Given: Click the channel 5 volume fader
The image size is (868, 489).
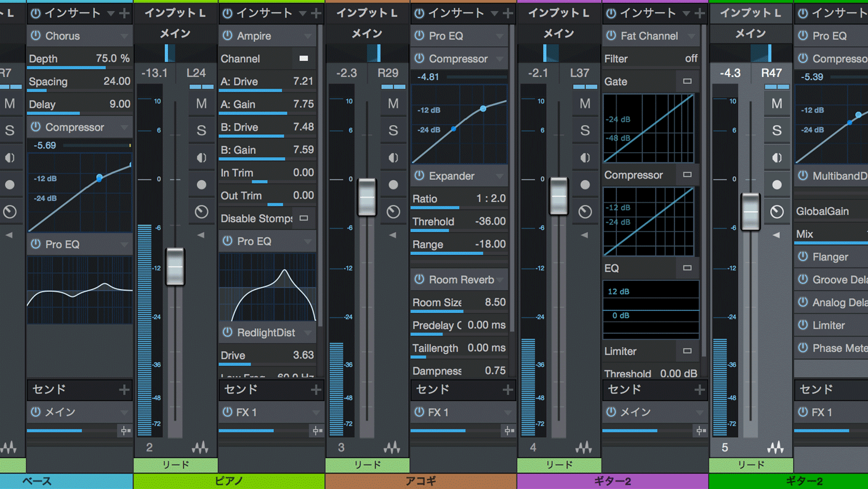Looking at the screenshot, I should pos(750,212).
